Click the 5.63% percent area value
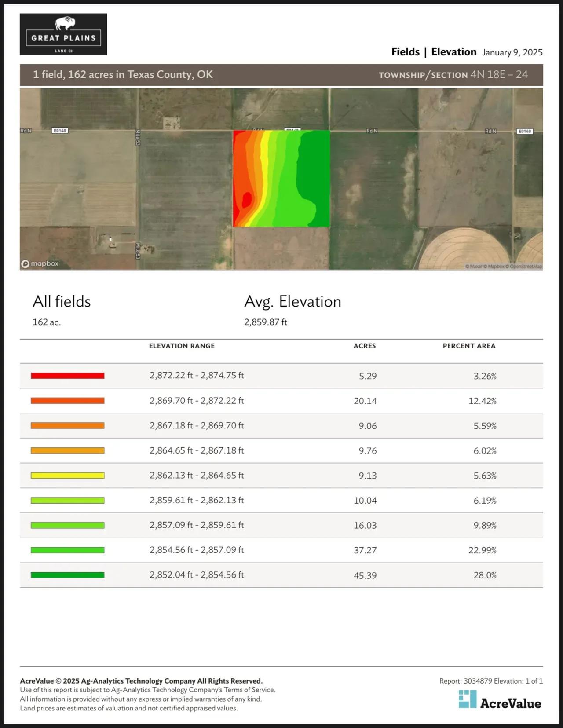 [485, 476]
